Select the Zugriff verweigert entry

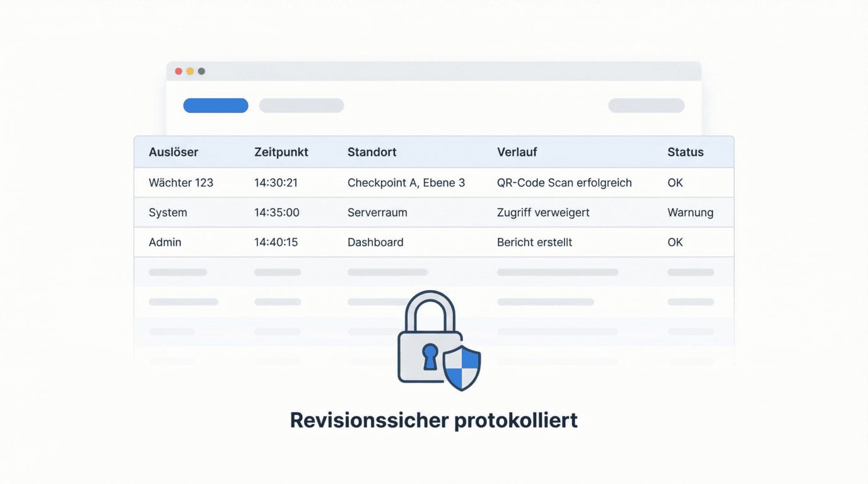[x=543, y=212]
